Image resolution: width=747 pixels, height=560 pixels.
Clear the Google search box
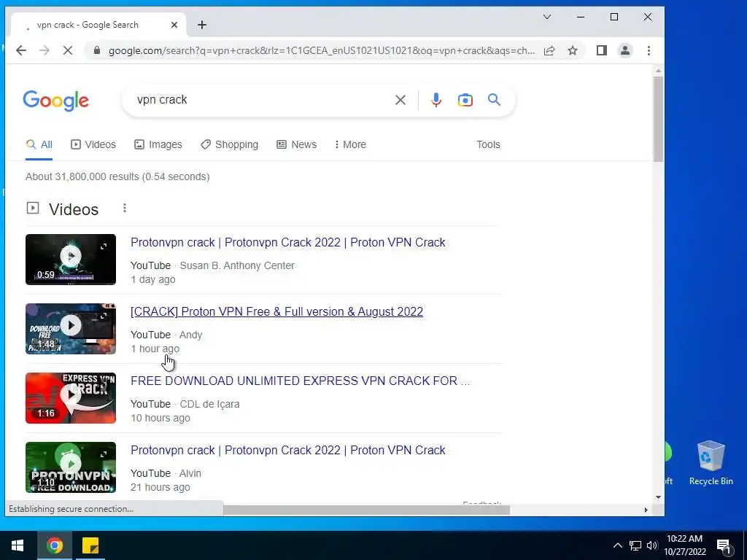tap(400, 100)
